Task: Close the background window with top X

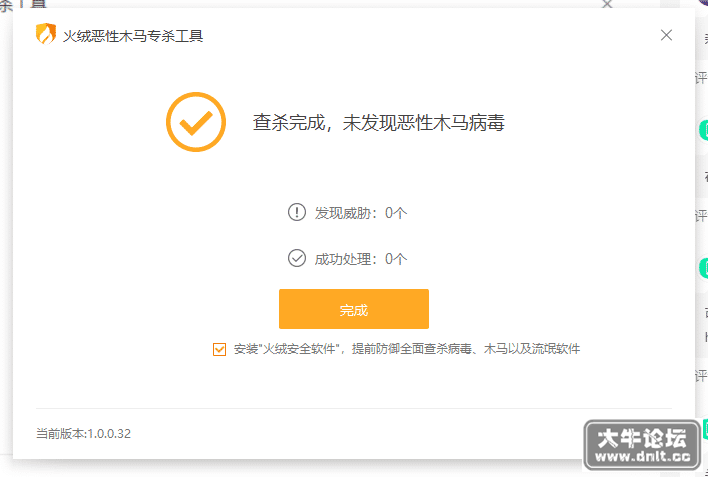Action: (x=607, y=4)
